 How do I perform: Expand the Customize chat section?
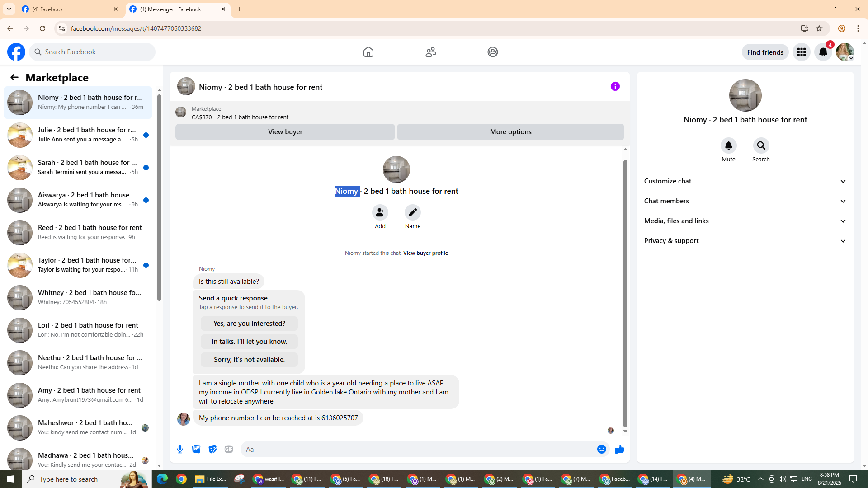[x=745, y=181]
